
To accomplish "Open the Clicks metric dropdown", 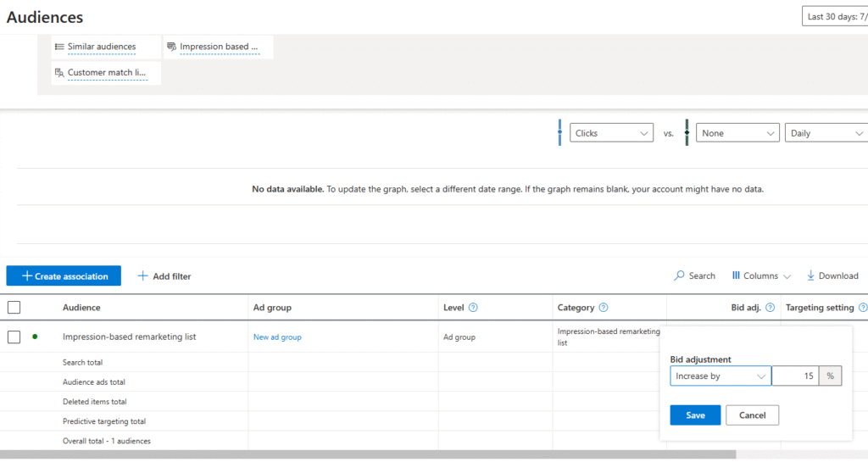I will tap(611, 133).
